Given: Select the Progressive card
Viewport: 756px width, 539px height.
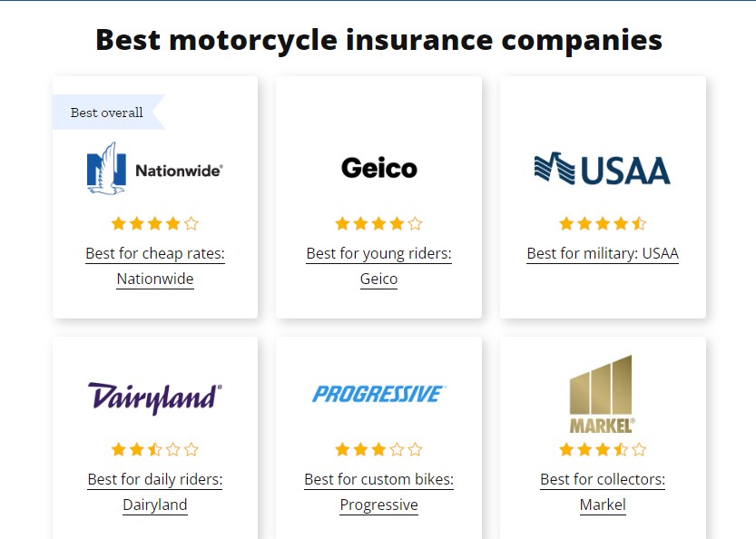Looking at the screenshot, I should (x=378, y=436).
